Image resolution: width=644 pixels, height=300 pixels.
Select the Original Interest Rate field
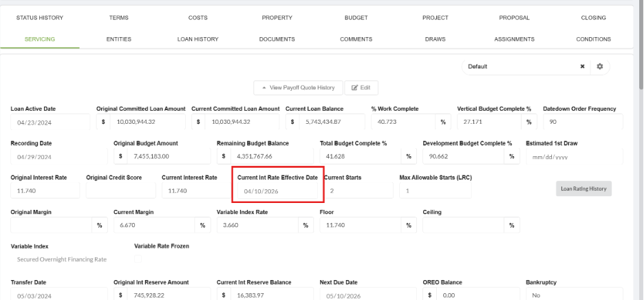[45, 191]
